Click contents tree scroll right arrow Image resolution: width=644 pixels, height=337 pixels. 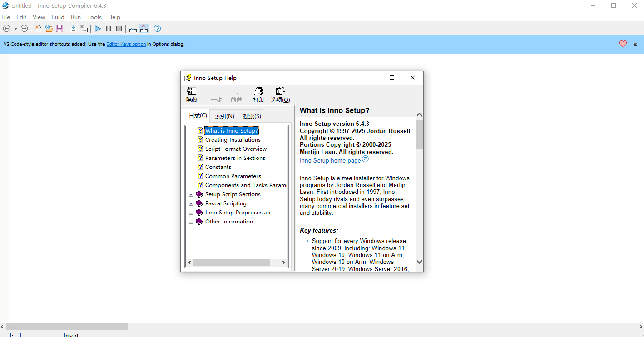pyautogui.click(x=284, y=263)
